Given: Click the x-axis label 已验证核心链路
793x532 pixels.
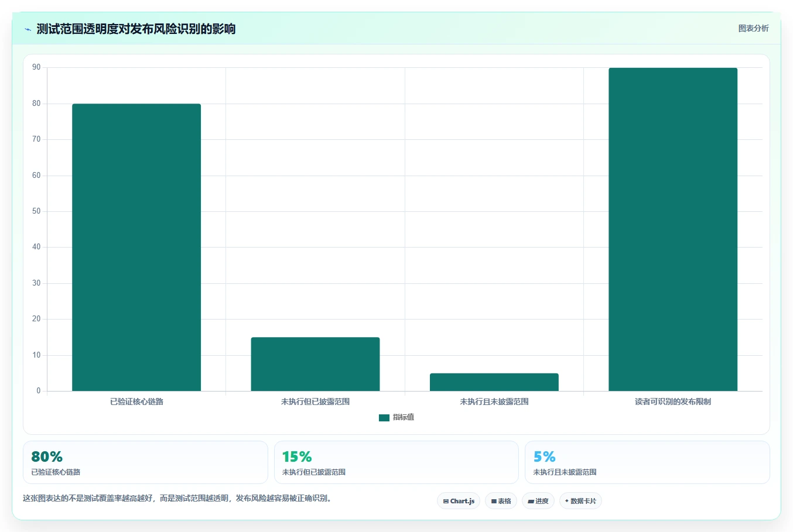Looking at the screenshot, I should [x=136, y=401].
